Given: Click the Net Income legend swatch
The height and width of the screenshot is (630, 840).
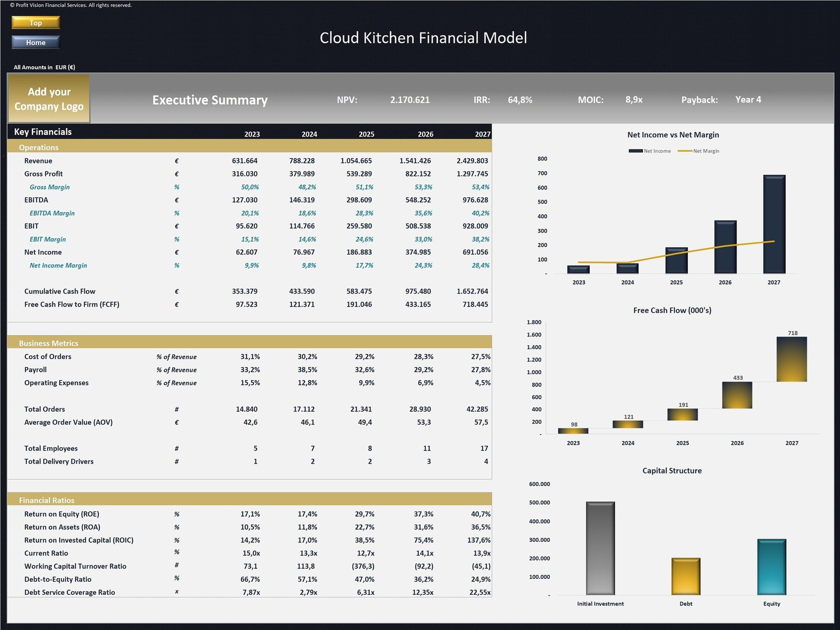Looking at the screenshot, I should (635, 151).
